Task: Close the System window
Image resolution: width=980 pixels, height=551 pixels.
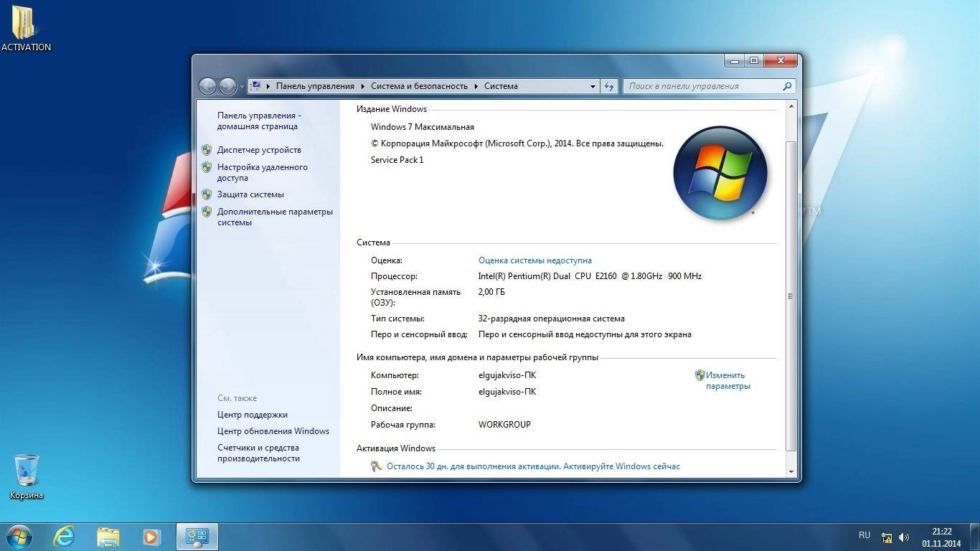Action: click(781, 61)
